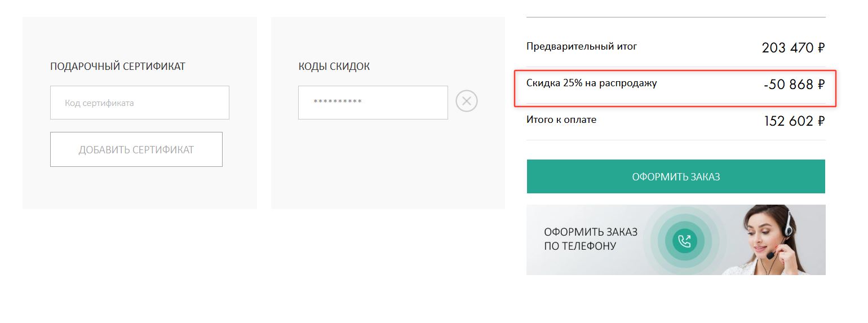The image size is (868, 323).
Task: Remove the applied discount code
Action: pos(466,101)
